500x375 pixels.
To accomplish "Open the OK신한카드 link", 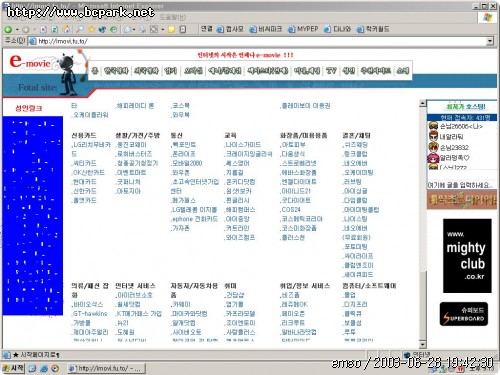I will (x=88, y=173).
